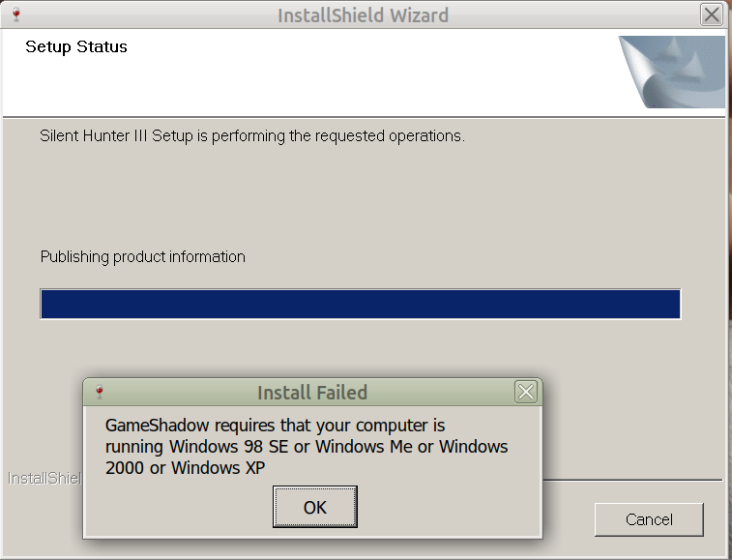Click OK in the Install Failed dialog
The height and width of the screenshot is (560, 732).
coord(315,507)
